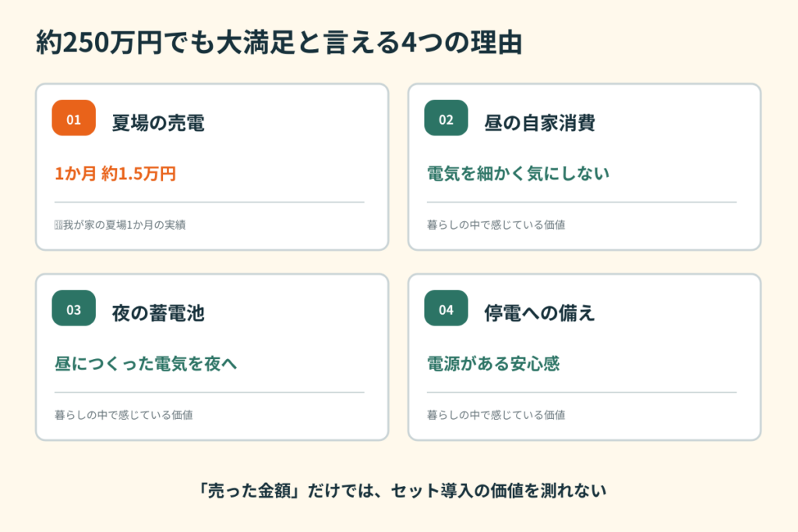The image size is (798, 532).
Task: Select the heading 昼の自家消費
Action: [x=539, y=122]
